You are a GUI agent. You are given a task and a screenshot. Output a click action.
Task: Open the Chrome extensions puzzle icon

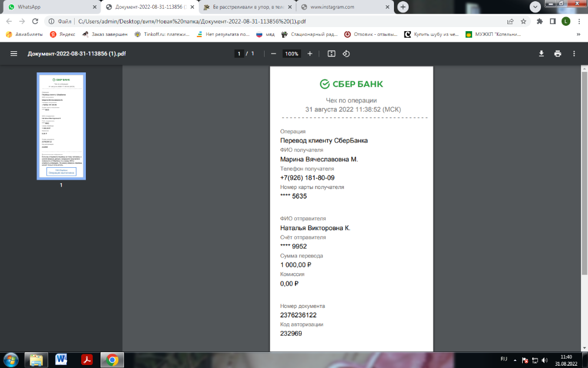tap(540, 21)
